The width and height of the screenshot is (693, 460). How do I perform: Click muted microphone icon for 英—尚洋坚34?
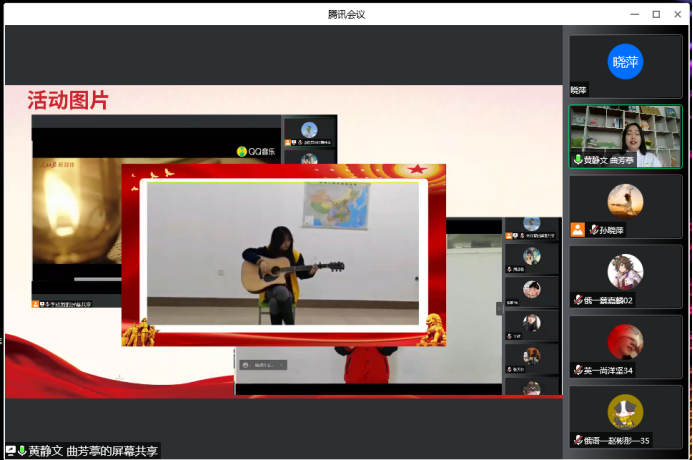click(x=577, y=370)
